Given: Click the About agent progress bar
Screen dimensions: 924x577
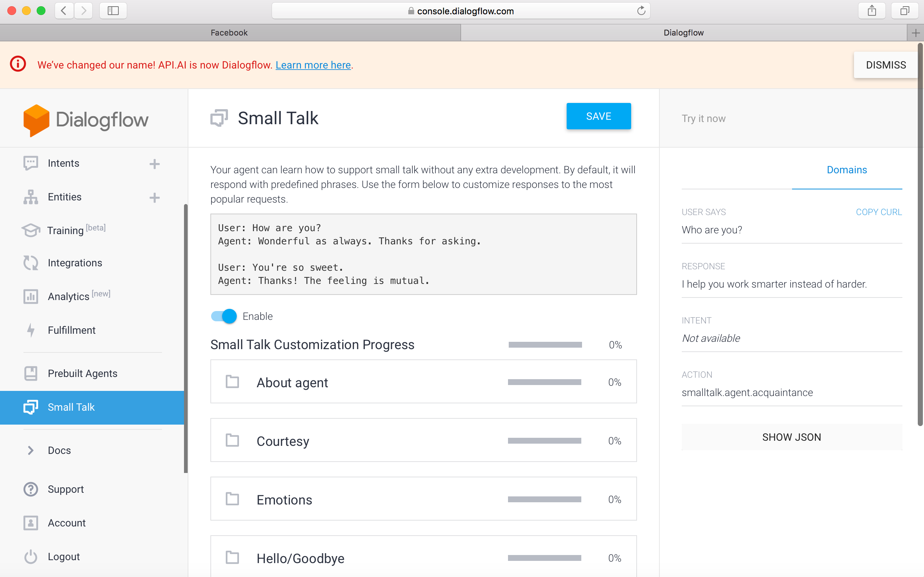Looking at the screenshot, I should pos(545,382).
